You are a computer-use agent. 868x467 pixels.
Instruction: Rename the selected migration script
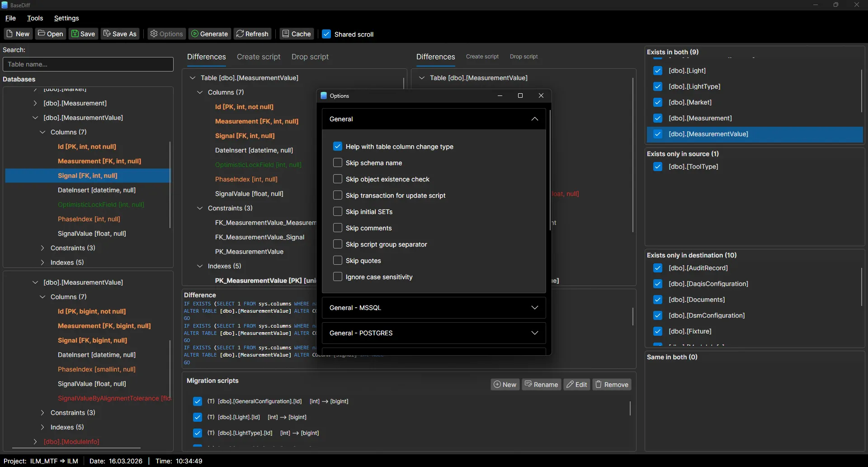click(x=541, y=384)
